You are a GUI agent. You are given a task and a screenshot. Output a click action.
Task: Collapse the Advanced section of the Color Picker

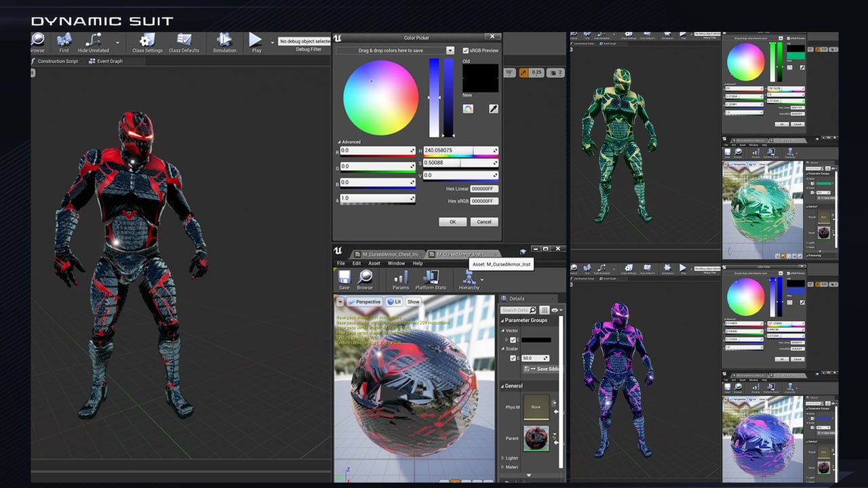pyautogui.click(x=339, y=141)
